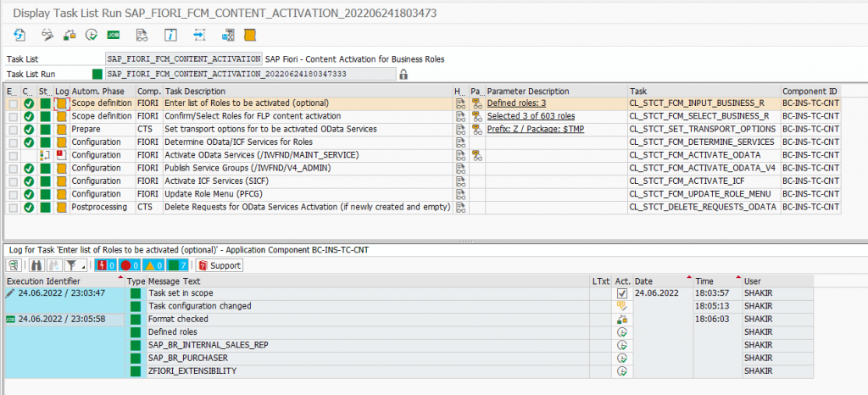
Task: Open the 'Selected 3 of 603 roles' link
Action: click(x=531, y=116)
